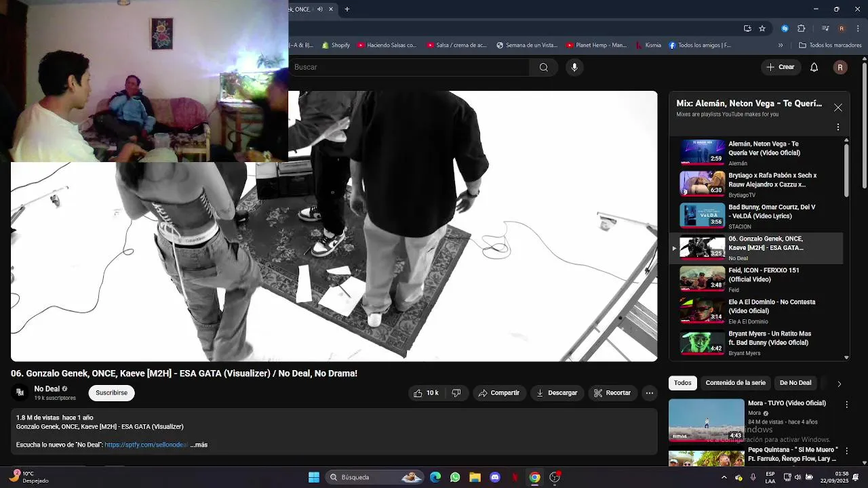Open the Chrome profile avatar
Viewport: 868px width, 488px height.
pos(842,28)
